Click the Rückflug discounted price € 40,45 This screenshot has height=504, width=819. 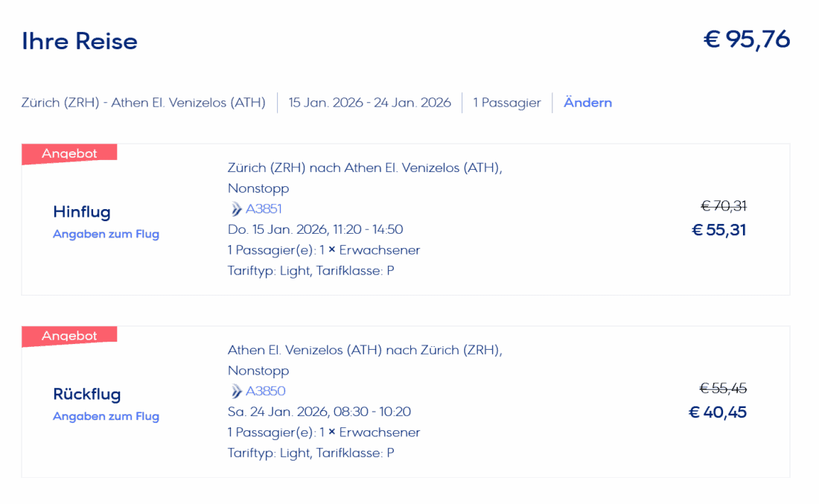(718, 412)
